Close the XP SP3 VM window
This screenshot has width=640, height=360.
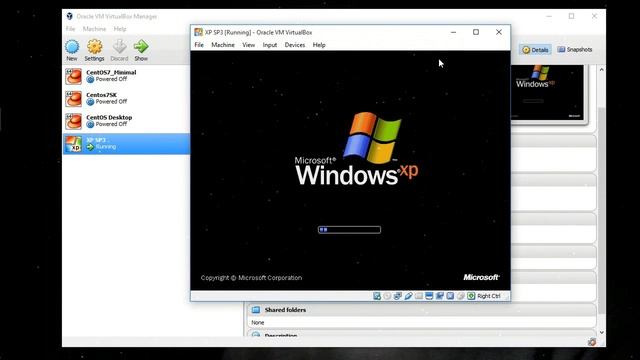pyautogui.click(x=499, y=32)
